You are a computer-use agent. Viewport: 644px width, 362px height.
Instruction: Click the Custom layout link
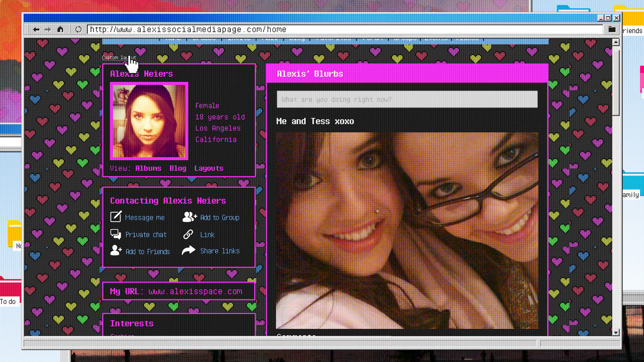click(119, 58)
